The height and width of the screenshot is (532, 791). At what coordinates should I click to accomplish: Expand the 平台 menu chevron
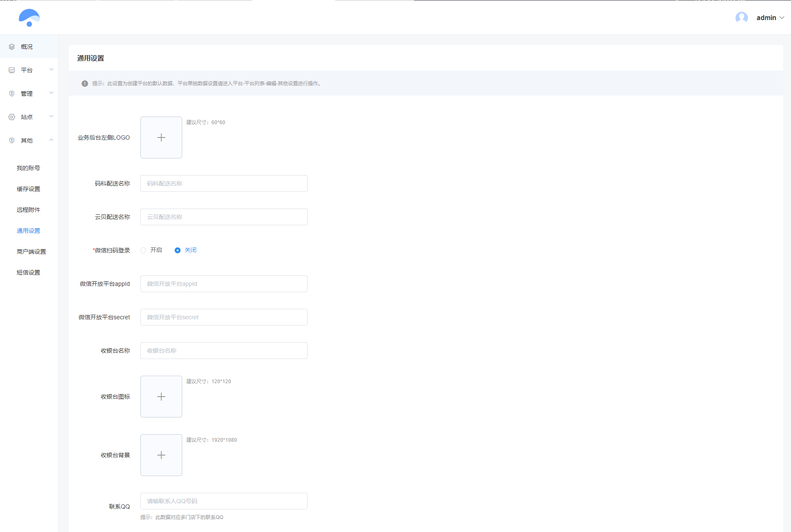51,70
